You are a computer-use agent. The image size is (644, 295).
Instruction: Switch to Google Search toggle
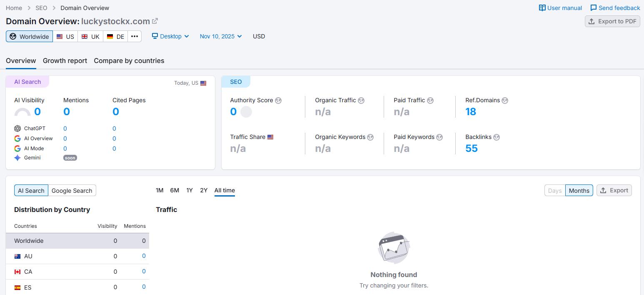[72, 190]
